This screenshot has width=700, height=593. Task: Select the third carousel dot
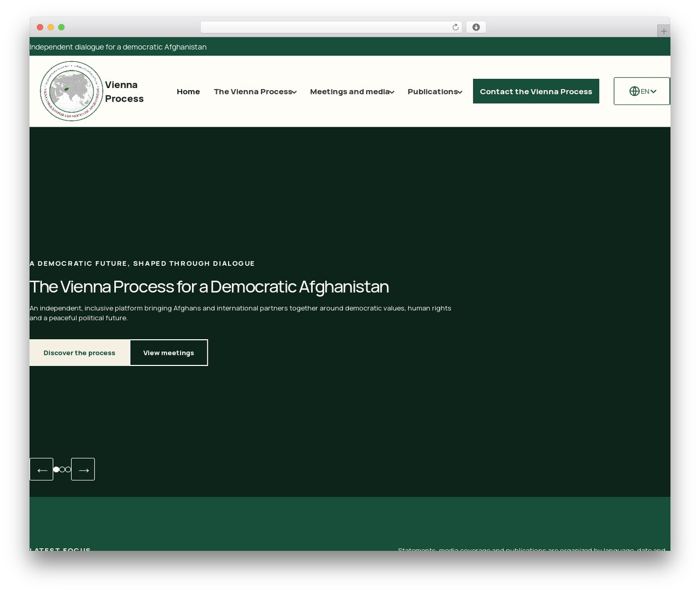(x=68, y=469)
